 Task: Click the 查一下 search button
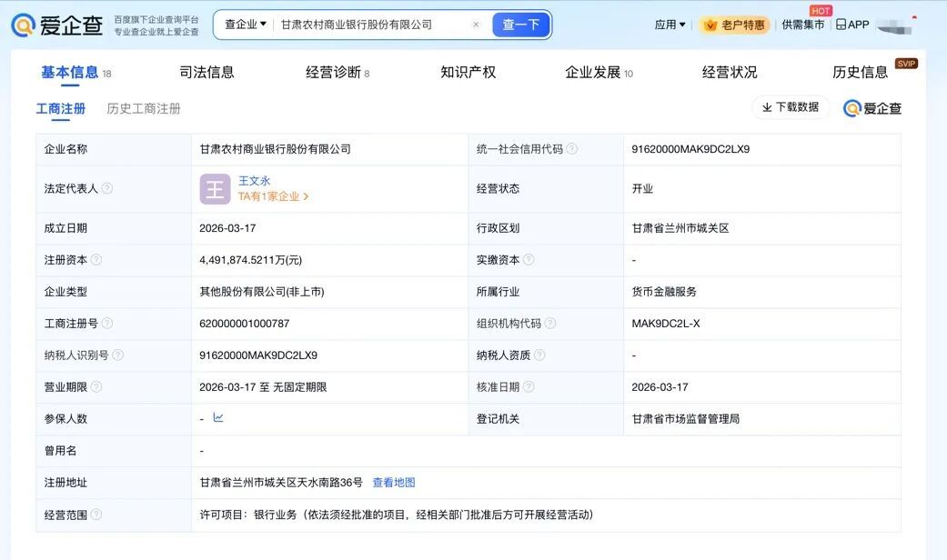(520, 25)
